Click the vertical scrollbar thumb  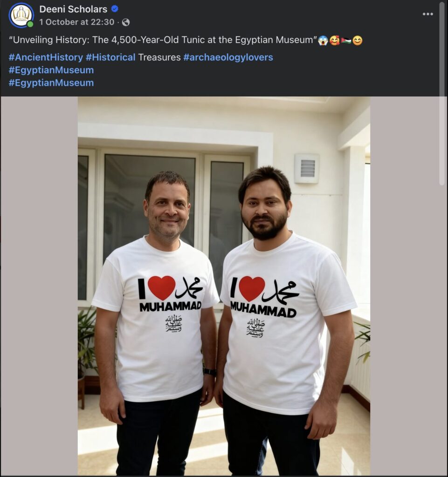point(442,93)
